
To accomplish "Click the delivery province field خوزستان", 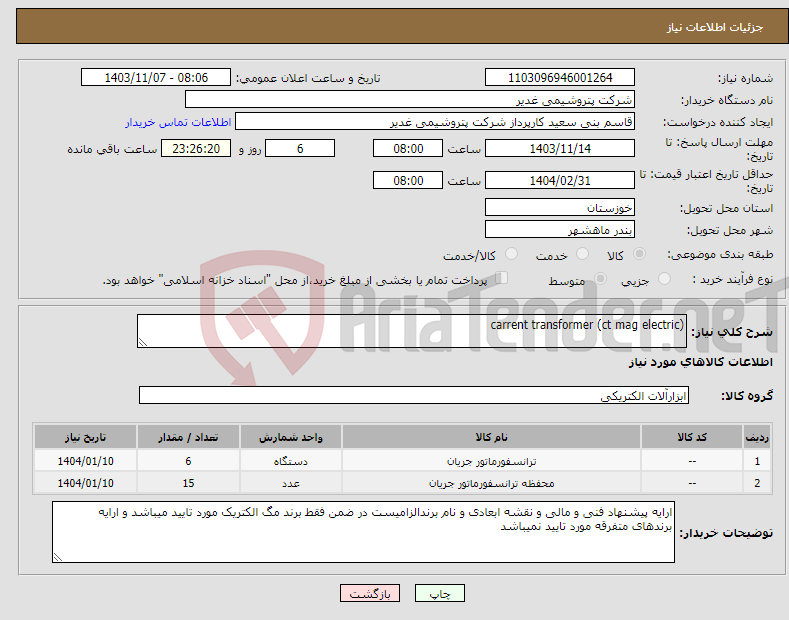I will [560, 207].
